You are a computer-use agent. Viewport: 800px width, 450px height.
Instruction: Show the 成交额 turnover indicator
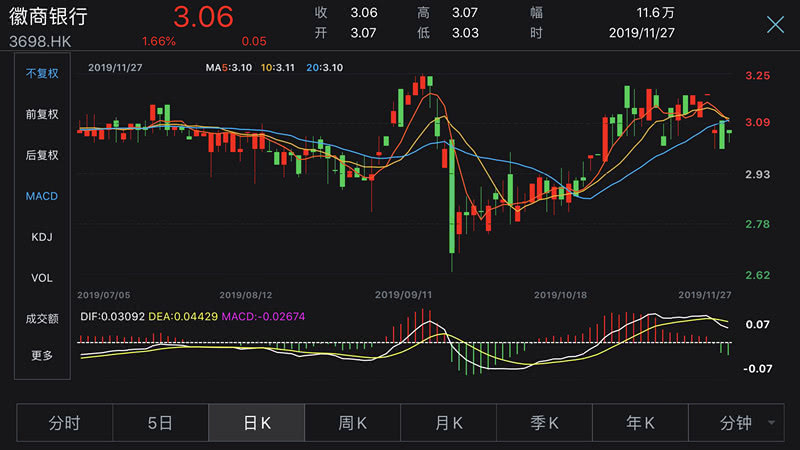(42, 319)
